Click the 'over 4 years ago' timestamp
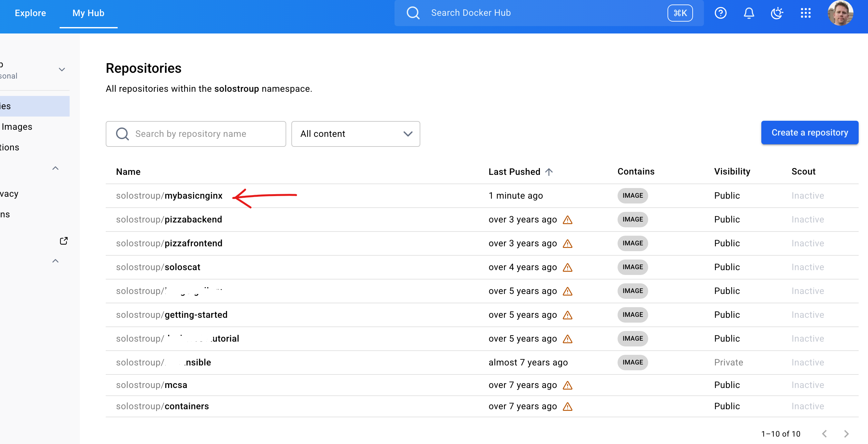 tap(522, 267)
